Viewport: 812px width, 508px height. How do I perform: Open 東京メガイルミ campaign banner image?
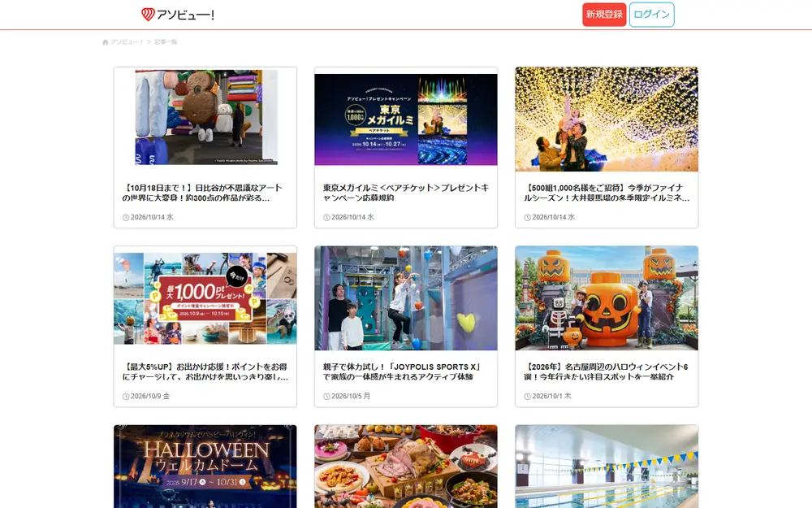pos(406,119)
